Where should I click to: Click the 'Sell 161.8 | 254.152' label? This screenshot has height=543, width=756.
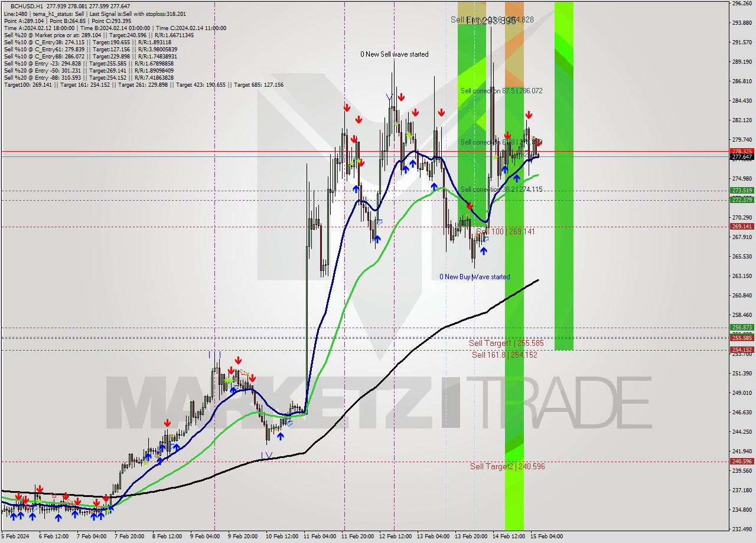[504, 355]
